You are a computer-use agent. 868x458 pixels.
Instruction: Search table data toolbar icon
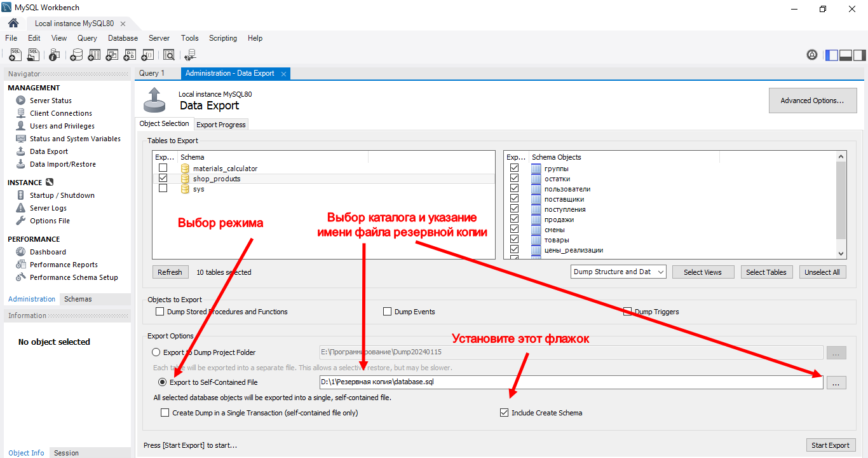(x=169, y=55)
